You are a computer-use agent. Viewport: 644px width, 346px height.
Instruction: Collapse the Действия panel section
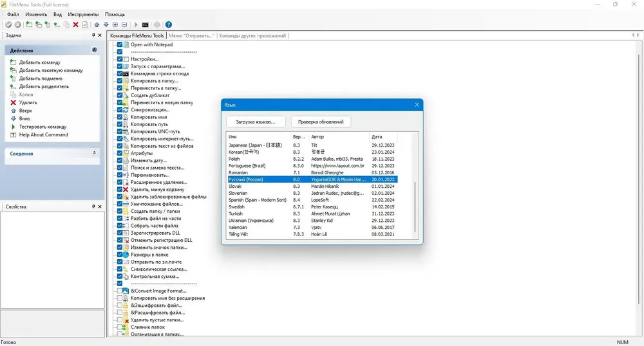95,50
